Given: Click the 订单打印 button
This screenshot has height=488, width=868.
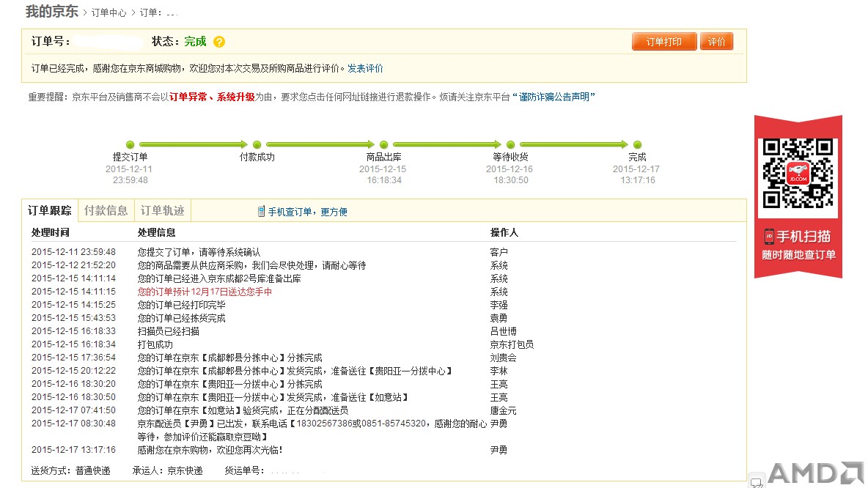Looking at the screenshot, I should point(664,42).
